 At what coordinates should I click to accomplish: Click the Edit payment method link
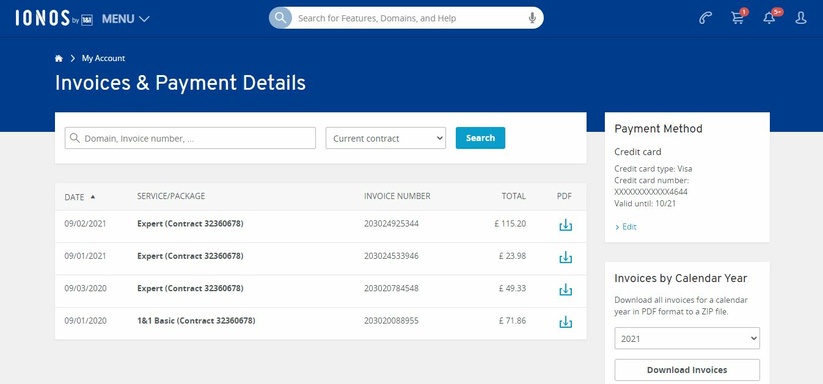point(626,227)
